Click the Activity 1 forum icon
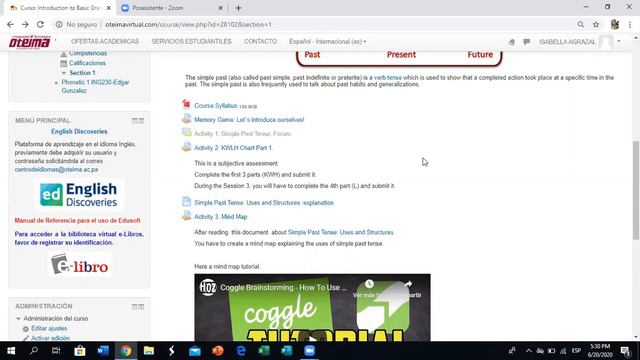 (187, 133)
